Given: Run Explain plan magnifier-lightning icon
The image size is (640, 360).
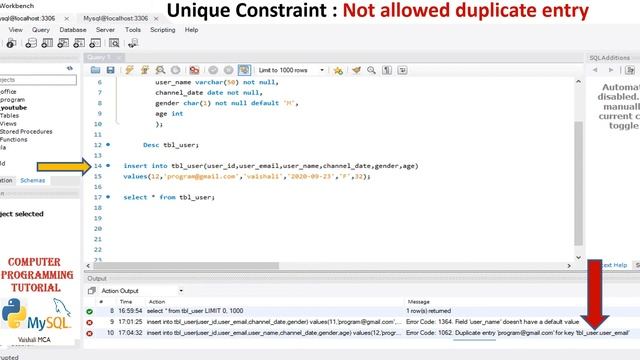Looking at the screenshot, I should coord(160,70).
